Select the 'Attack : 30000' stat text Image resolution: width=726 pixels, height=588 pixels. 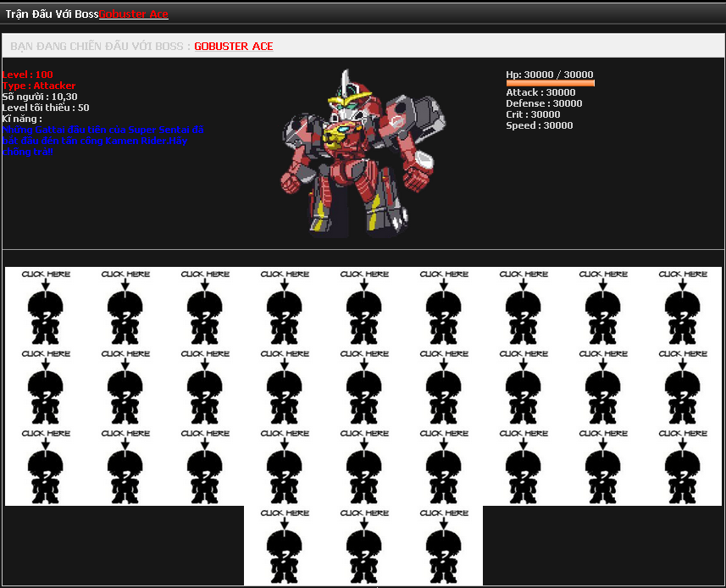(540, 92)
